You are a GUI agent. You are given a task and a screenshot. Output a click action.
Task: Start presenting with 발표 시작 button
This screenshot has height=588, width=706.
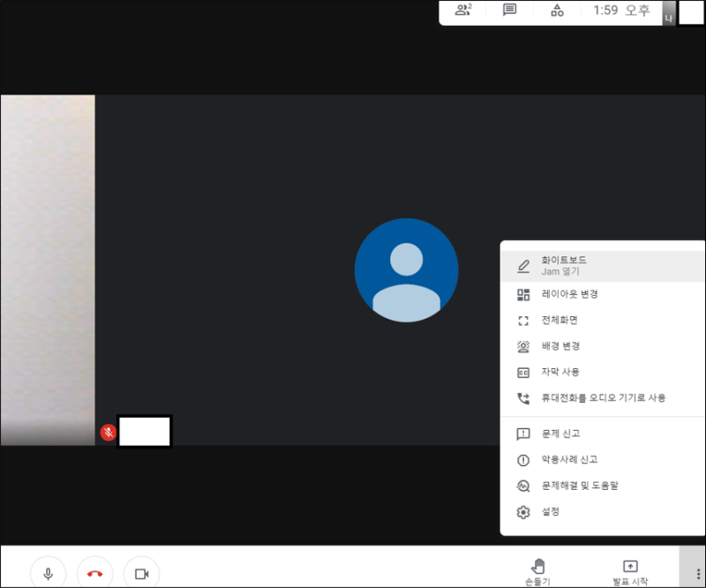pos(630,572)
